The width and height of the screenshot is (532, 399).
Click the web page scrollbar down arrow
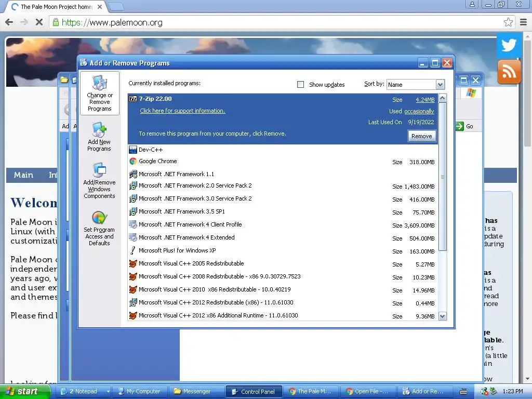[x=528, y=379]
